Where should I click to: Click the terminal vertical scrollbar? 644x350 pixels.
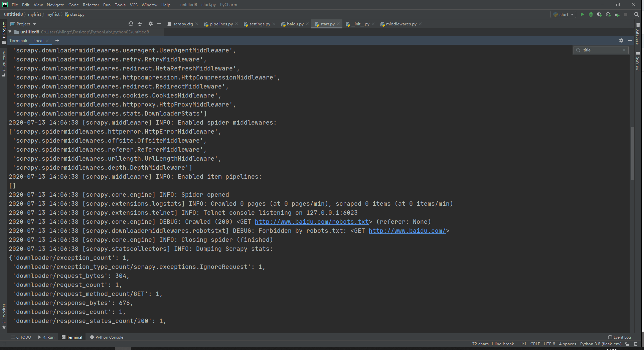point(632,154)
